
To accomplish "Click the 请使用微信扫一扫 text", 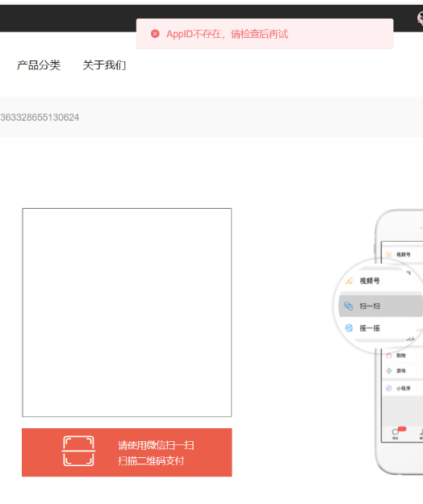I will 156,445.
